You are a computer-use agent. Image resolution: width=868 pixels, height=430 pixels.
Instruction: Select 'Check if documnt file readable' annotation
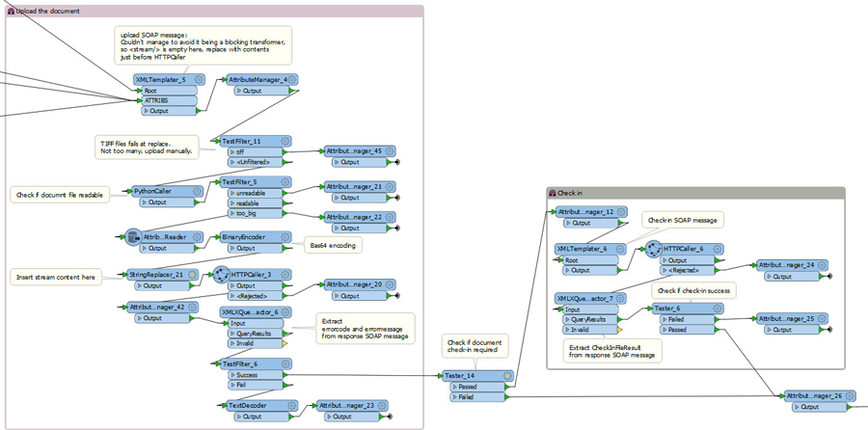[60, 195]
